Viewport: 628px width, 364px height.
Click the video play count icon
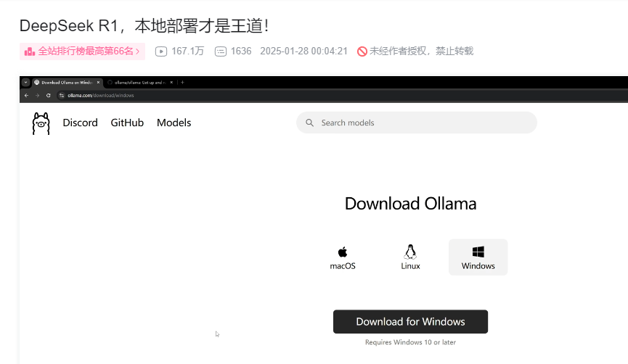tap(161, 51)
